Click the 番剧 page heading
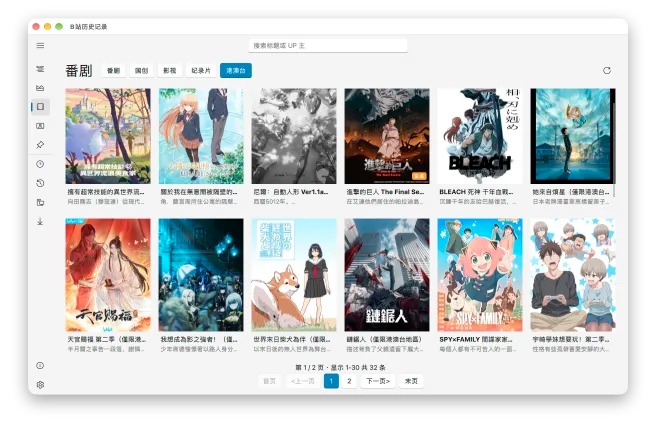This screenshot has height=432, width=656. pyautogui.click(x=79, y=71)
